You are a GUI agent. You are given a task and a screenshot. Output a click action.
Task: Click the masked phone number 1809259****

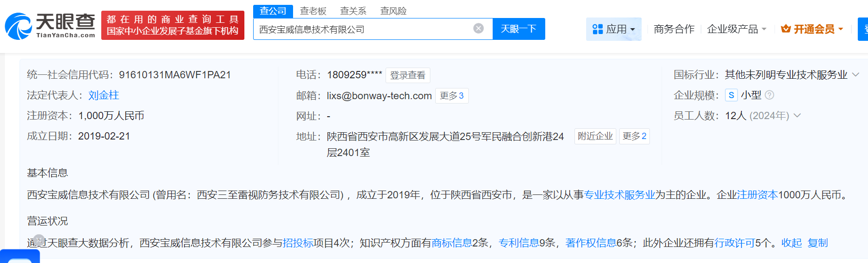pyautogui.click(x=354, y=75)
